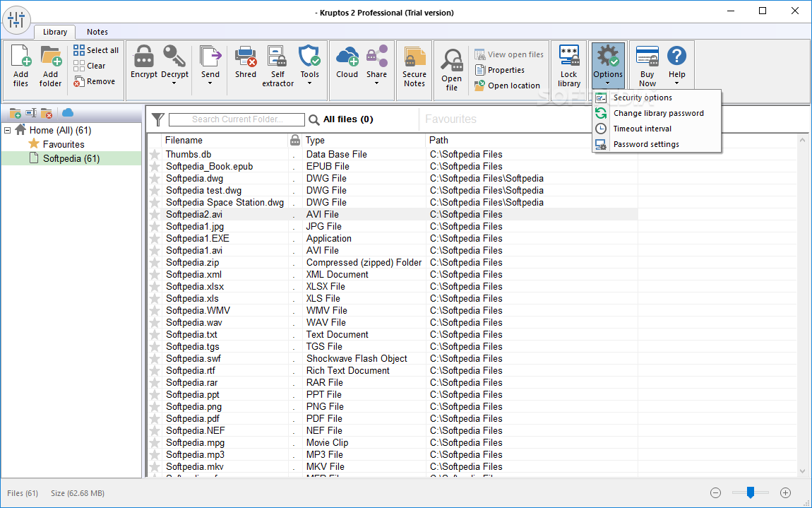Click the application menu round button

coord(16,20)
